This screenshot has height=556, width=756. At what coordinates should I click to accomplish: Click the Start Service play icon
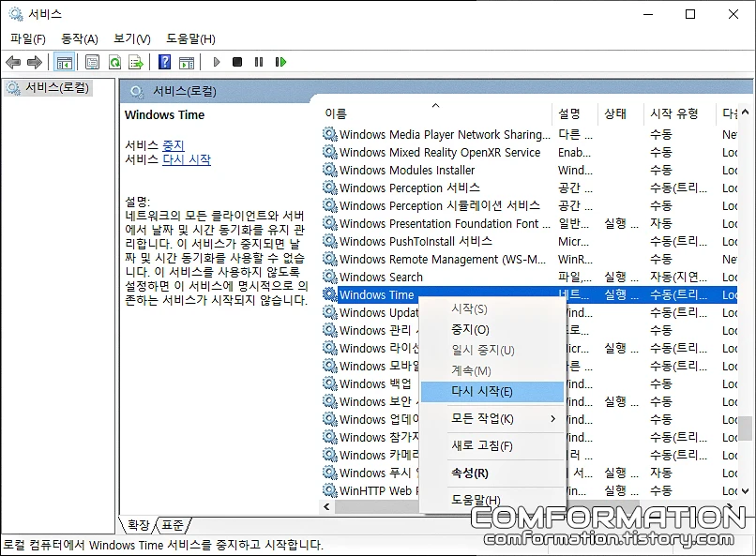[x=217, y=62]
